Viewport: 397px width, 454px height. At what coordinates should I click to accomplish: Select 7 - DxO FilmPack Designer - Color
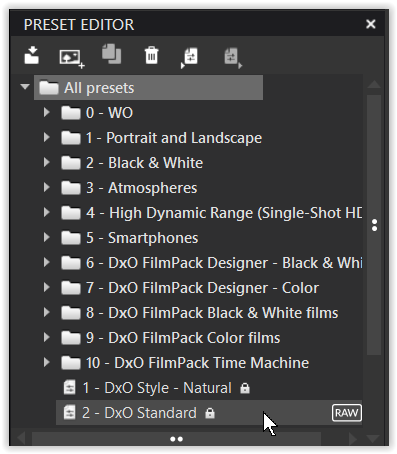[202, 288]
